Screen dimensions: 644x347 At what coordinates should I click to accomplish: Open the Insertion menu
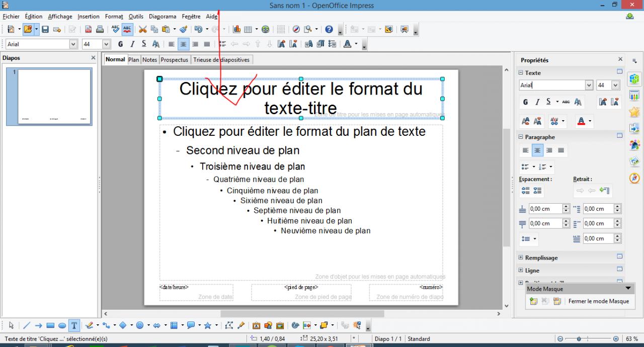pyautogui.click(x=89, y=17)
